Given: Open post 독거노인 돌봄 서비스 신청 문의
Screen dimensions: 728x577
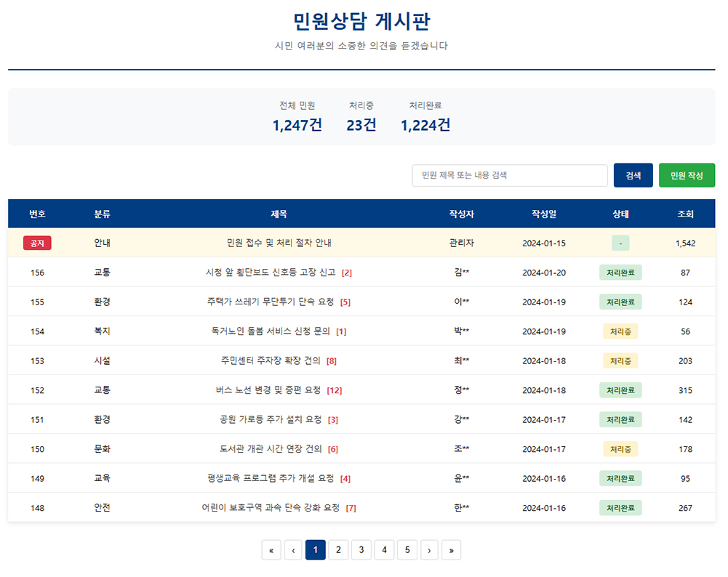Looking at the screenshot, I should coord(271,331).
